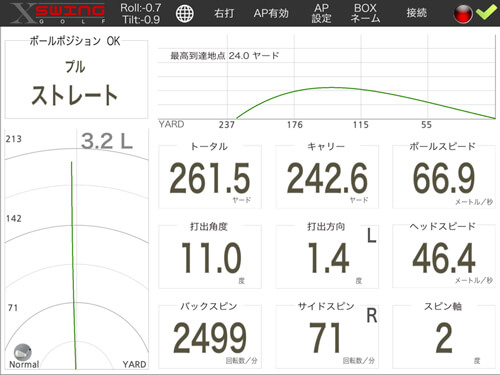Click the ヘッドスピード 46.4 panel

click(444, 256)
